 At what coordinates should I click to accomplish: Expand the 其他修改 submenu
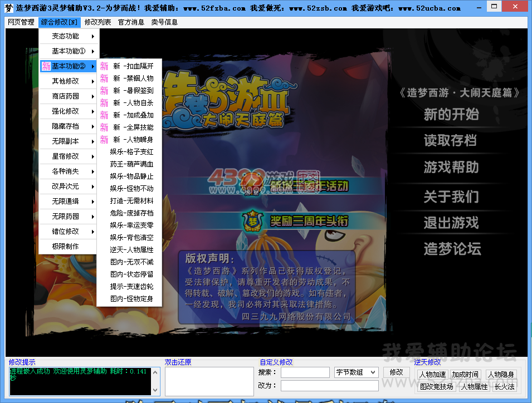(x=69, y=81)
